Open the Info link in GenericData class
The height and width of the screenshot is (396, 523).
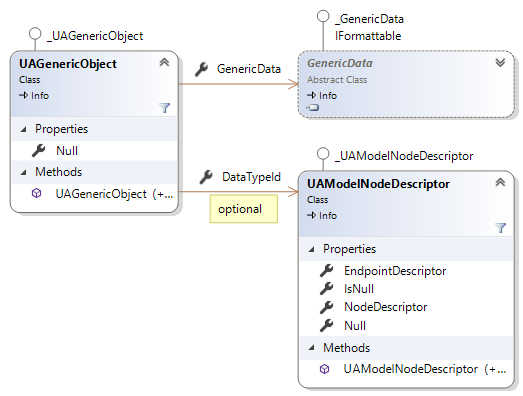[x=322, y=96]
